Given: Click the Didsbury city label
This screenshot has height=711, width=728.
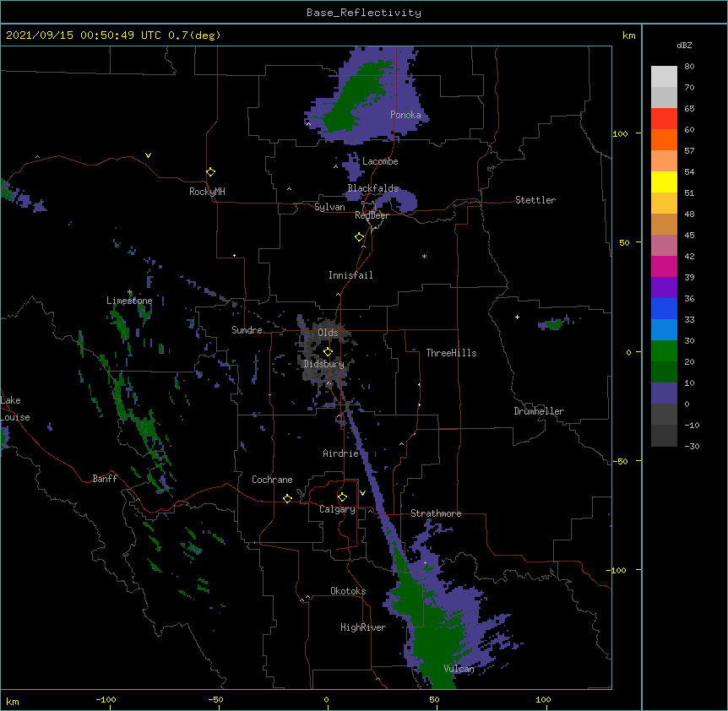Looking at the screenshot, I should (x=323, y=364).
